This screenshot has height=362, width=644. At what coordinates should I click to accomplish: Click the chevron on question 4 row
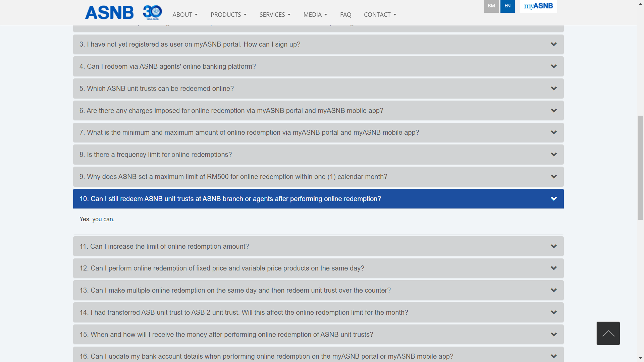554,66
